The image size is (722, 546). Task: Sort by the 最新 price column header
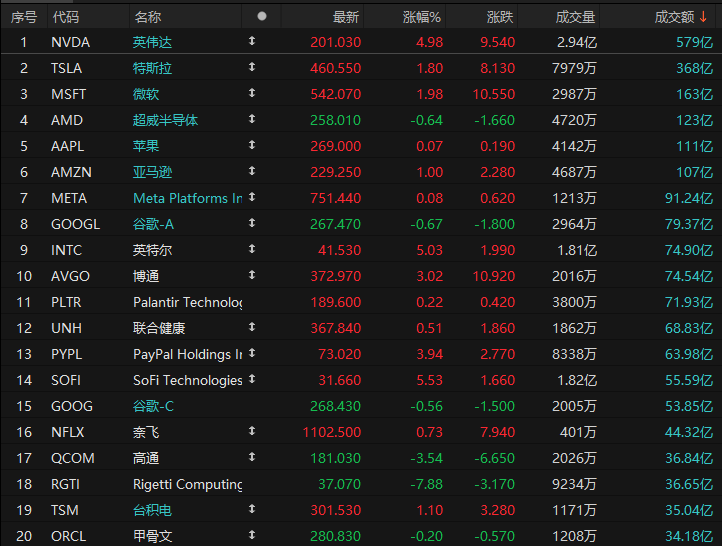pyautogui.click(x=346, y=17)
